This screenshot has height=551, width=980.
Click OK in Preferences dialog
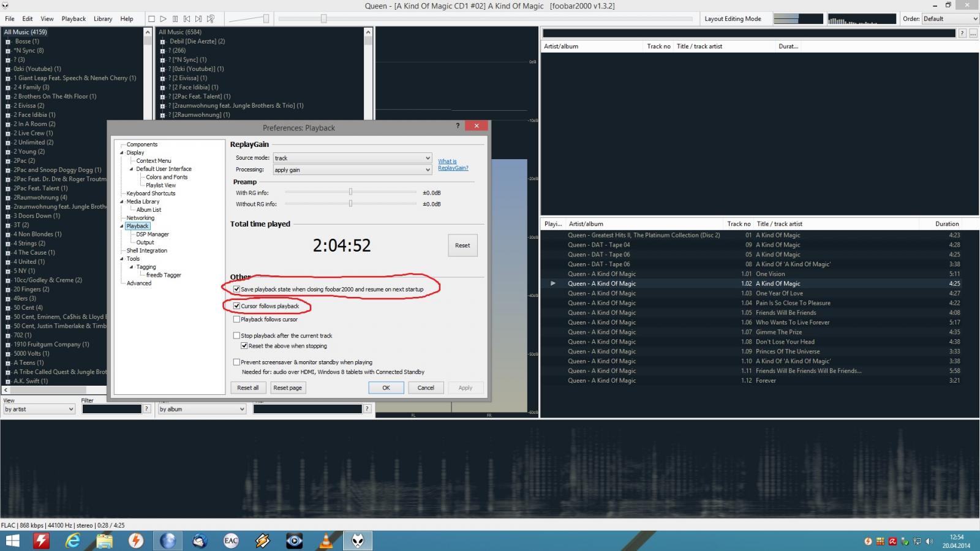click(x=386, y=388)
